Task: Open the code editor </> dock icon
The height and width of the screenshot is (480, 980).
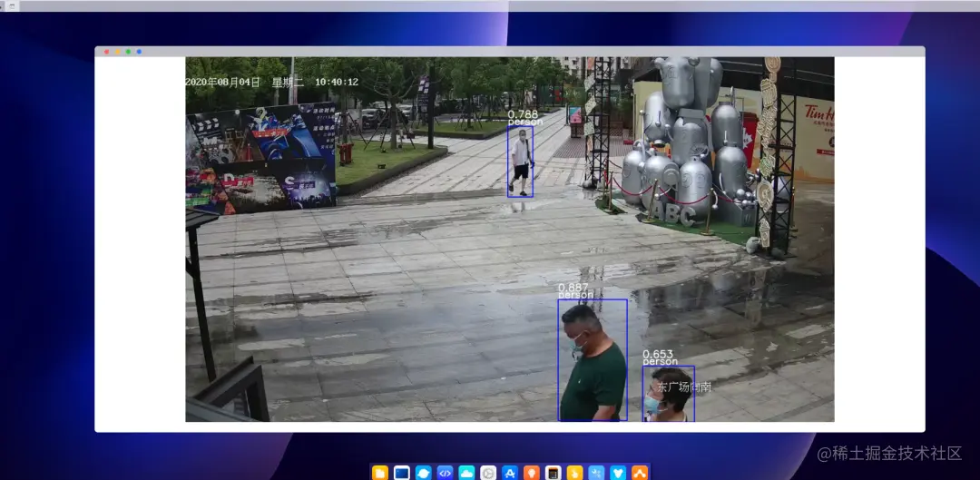Action: pos(445,473)
